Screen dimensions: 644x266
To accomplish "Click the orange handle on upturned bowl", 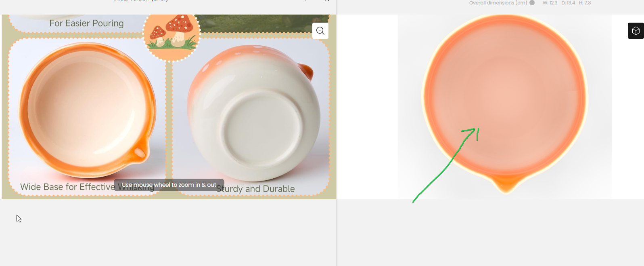I will pyautogui.click(x=306, y=71).
